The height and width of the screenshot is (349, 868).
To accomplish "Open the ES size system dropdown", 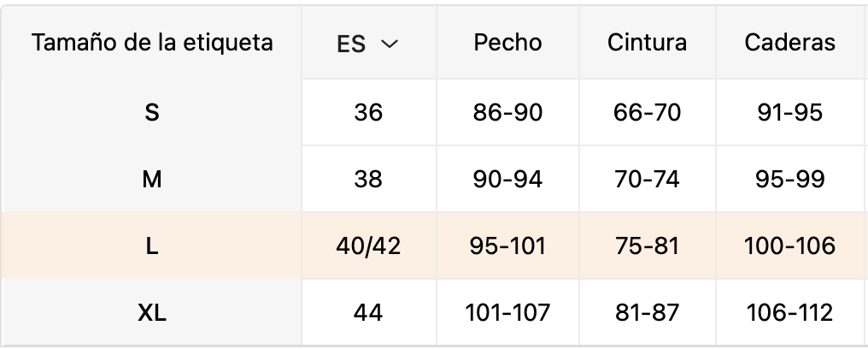I will coord(368,43).
